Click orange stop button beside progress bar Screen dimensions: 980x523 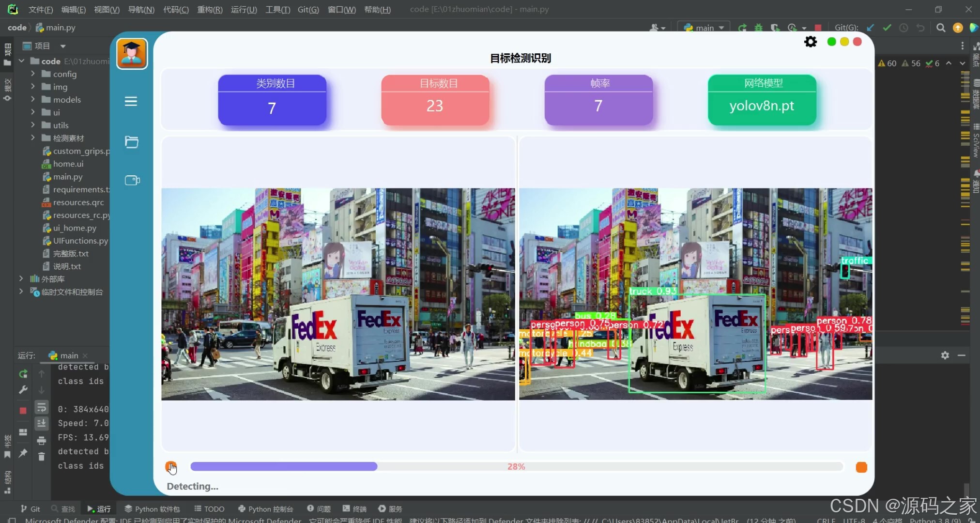point(861,467)
